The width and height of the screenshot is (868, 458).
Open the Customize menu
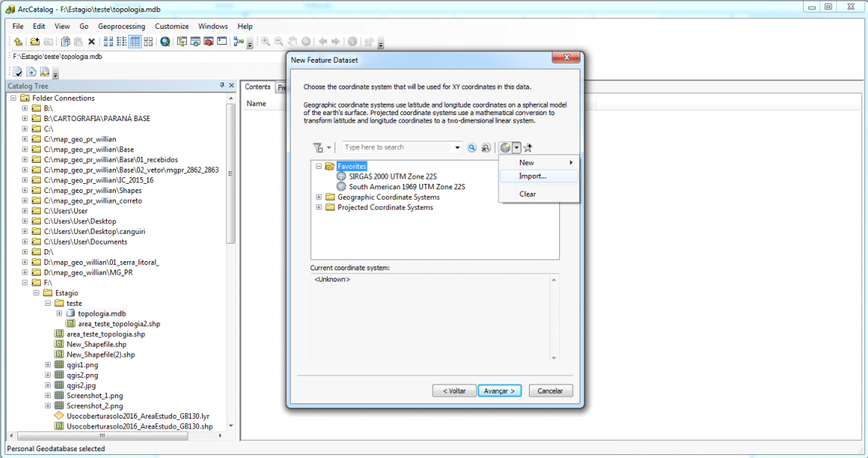click(x=172, y=26)
